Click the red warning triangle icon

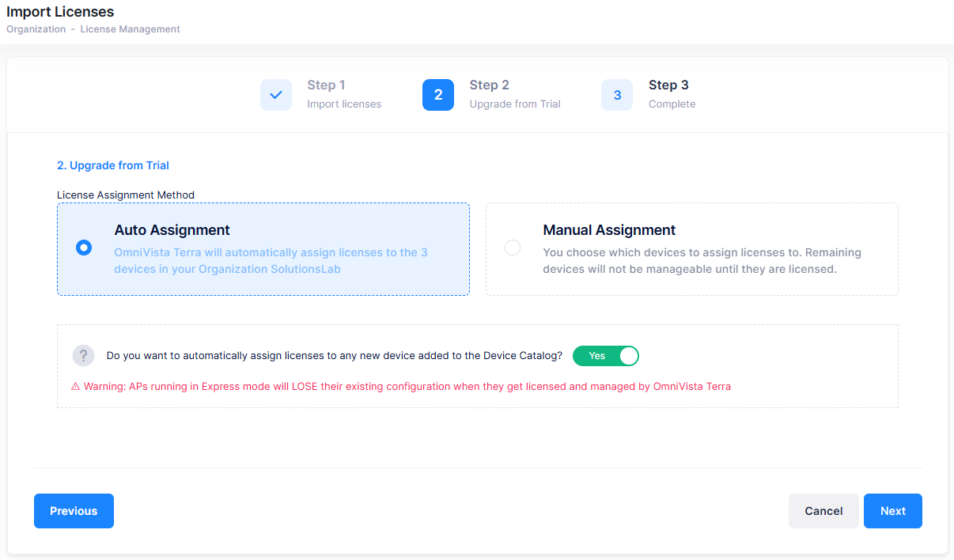tap(76, 387)
